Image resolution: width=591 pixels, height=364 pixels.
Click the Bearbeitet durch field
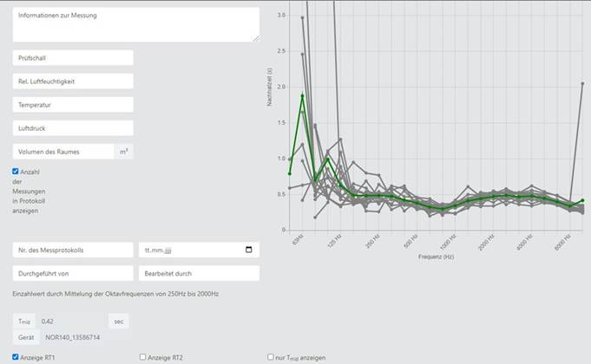tap(198, 273)
